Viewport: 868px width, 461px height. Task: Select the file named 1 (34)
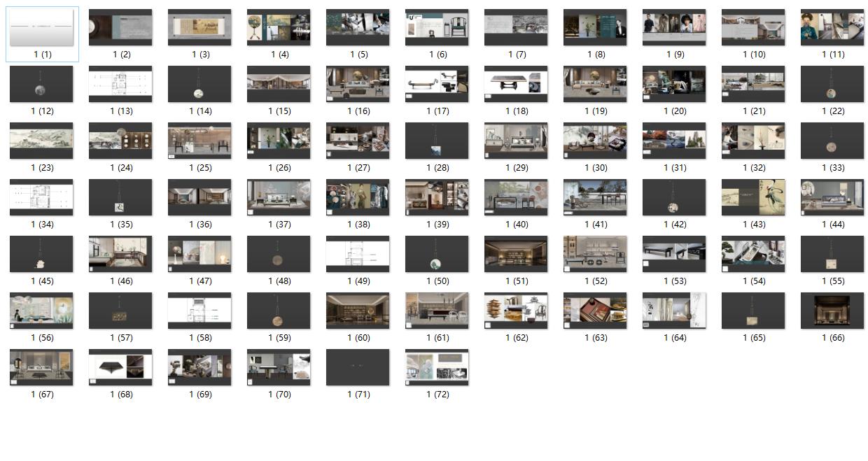pyautogui.click(x=41, y=197)
